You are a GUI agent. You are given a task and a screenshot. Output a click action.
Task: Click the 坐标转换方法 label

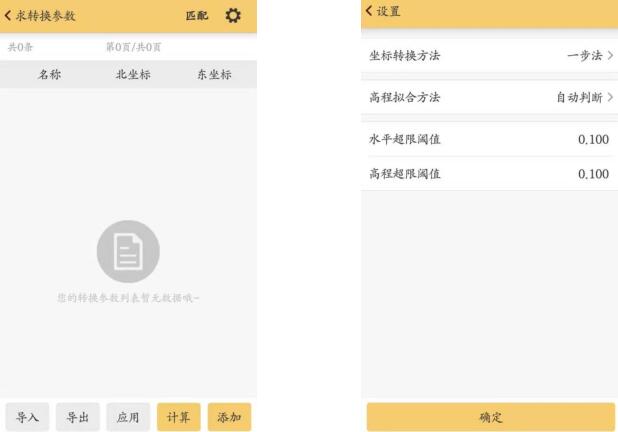coord(404,56)
